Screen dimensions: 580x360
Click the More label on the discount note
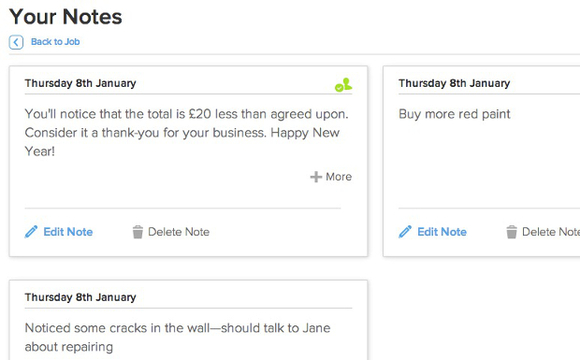[x=338, y=177]
